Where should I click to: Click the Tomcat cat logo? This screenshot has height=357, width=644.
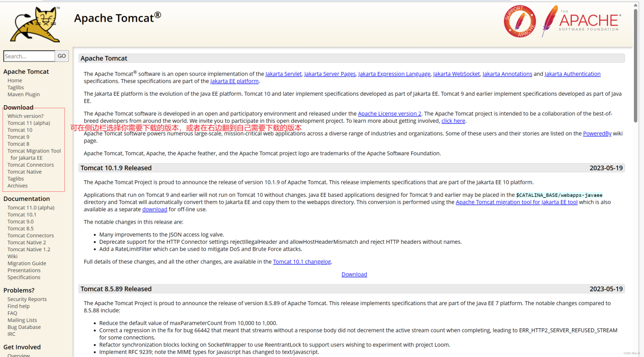[35, 25]
